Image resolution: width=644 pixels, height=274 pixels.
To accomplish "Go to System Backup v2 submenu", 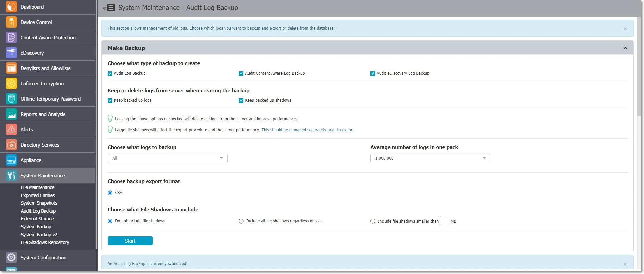I will point(39,235).
